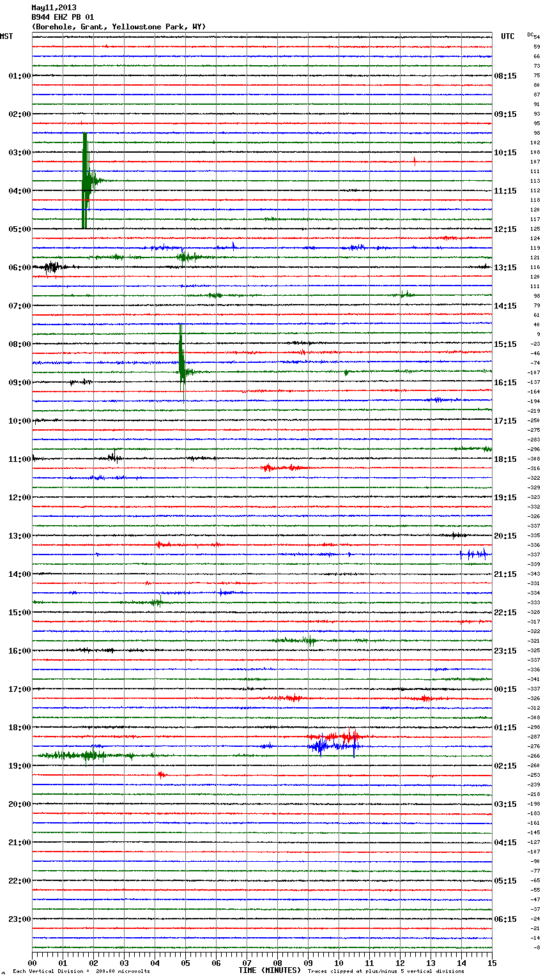
Task: Click the 'Traces clipped at plus/minus 5 vertical divisions' note
Action: [x=386, y=971]
